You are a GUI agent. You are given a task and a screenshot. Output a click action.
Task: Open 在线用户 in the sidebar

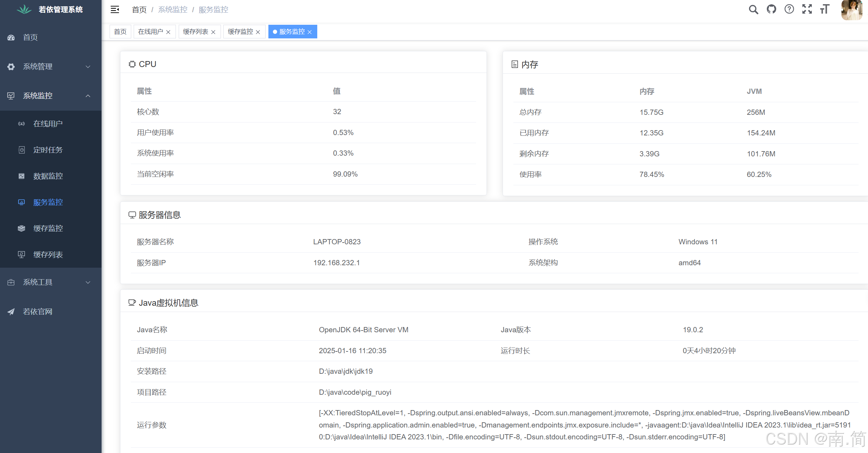click(x=48, y=124)
